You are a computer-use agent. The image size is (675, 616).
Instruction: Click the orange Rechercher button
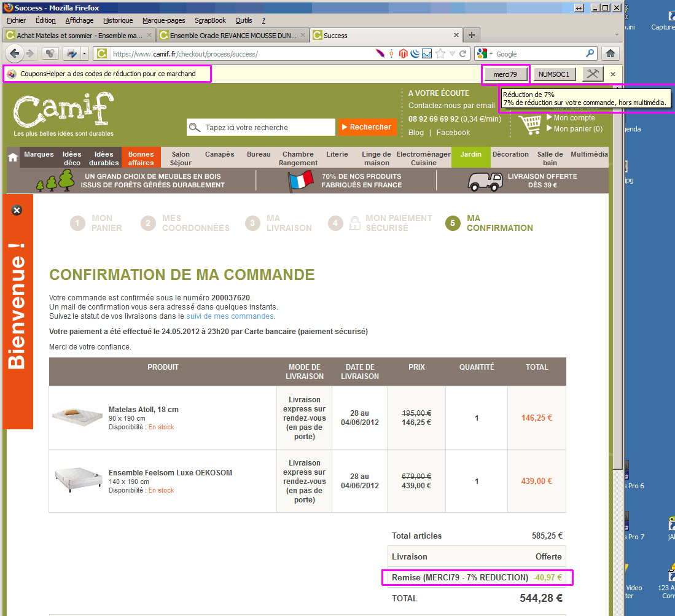(367, 127)
